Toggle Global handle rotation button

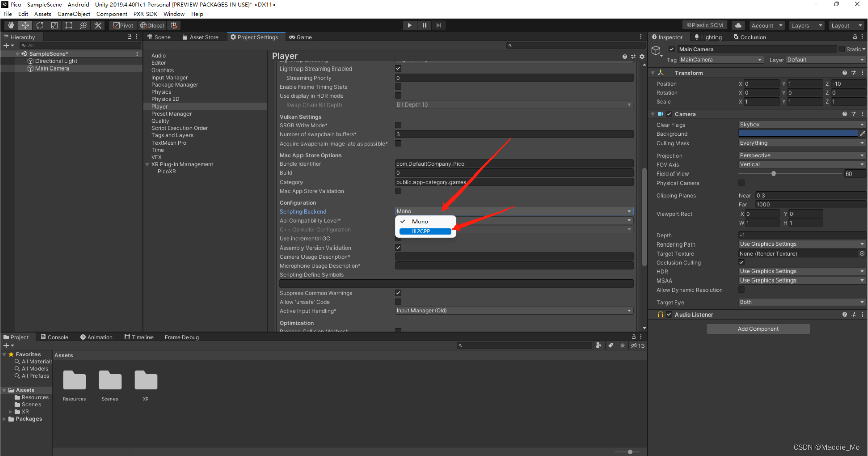152,25
